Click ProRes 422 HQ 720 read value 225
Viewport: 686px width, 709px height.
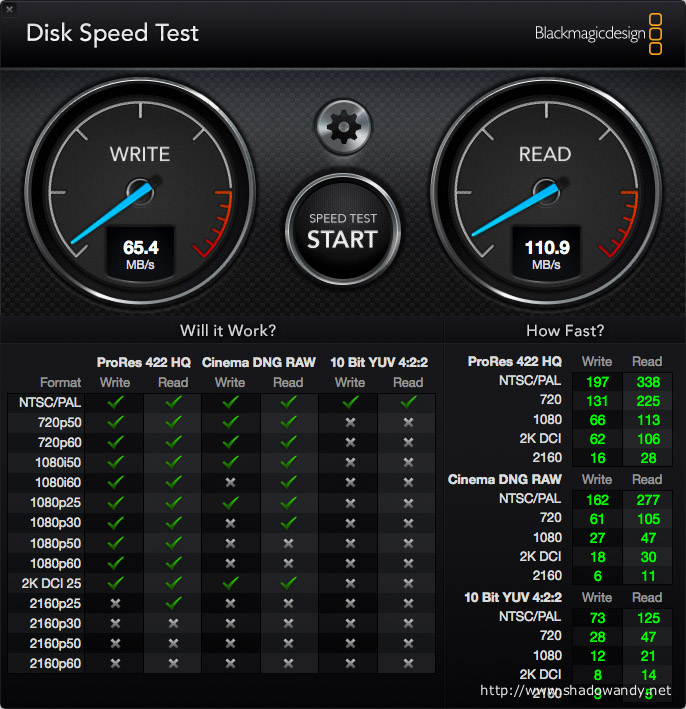click(648, 401)
